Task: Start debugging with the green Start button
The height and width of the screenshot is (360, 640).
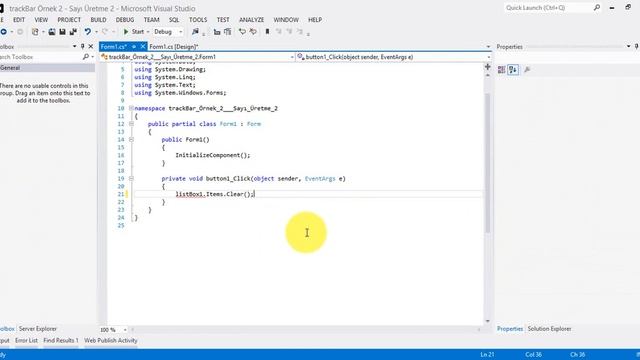Action: click(134, 31)
